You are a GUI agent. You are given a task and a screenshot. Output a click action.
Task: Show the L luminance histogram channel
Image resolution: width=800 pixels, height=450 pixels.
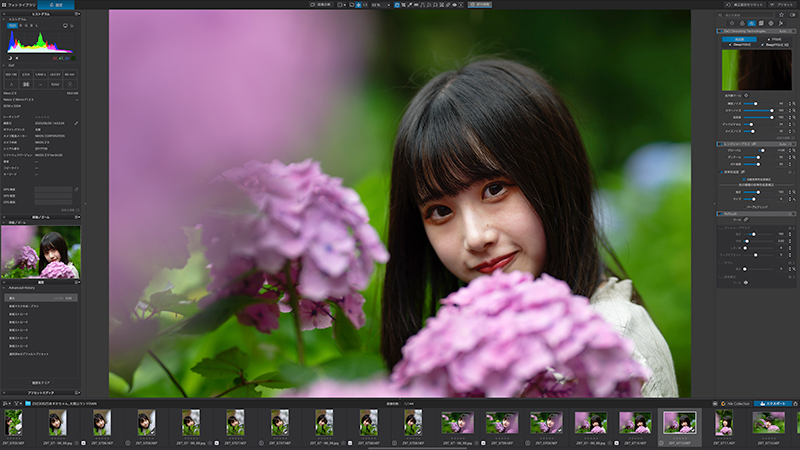pos(37,26)
